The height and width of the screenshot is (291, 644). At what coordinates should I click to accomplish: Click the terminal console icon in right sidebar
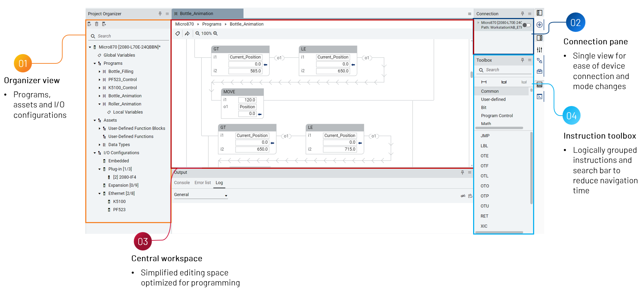pyautogui.click(x=539, y=97)
